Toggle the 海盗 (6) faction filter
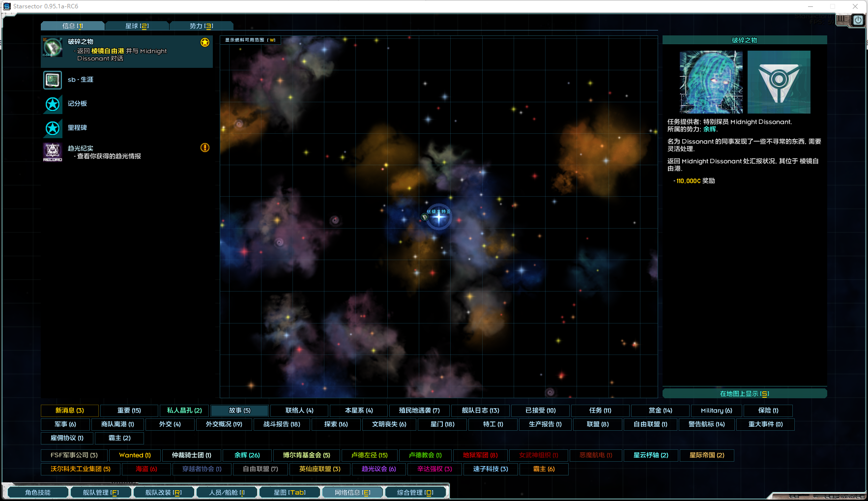The image size is (868, 501). (146, 469)
